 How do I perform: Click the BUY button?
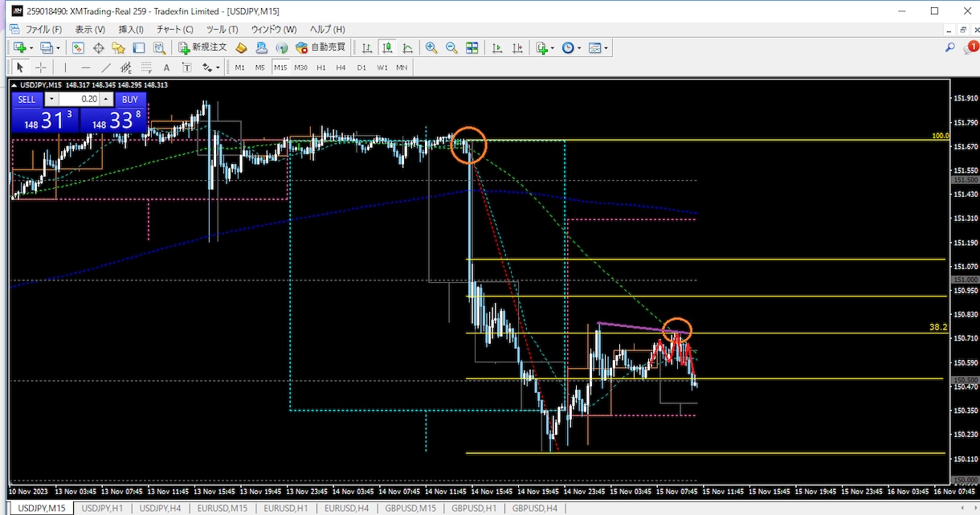pos(130,100)
